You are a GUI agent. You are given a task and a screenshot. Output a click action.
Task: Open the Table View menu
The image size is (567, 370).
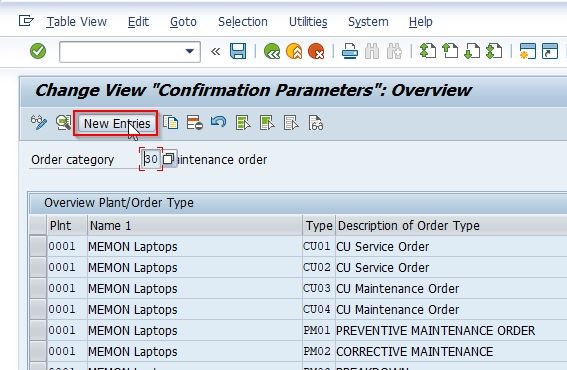[76, 22]
